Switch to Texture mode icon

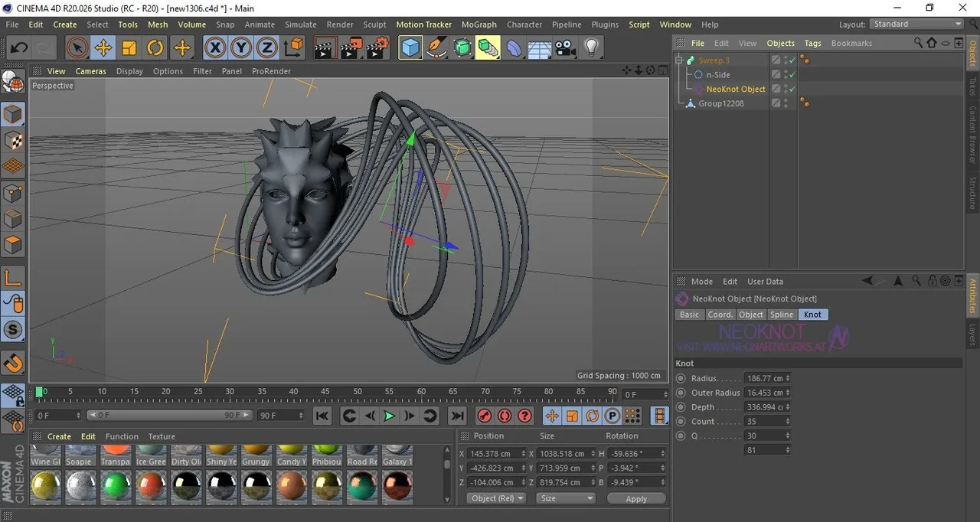(13, 141)
